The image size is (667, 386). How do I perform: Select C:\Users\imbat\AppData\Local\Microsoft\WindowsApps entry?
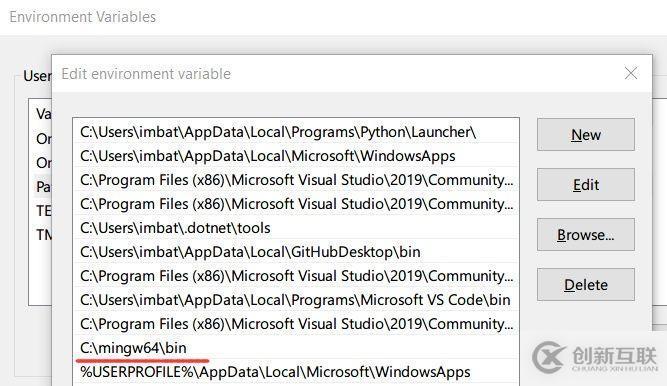296,156
